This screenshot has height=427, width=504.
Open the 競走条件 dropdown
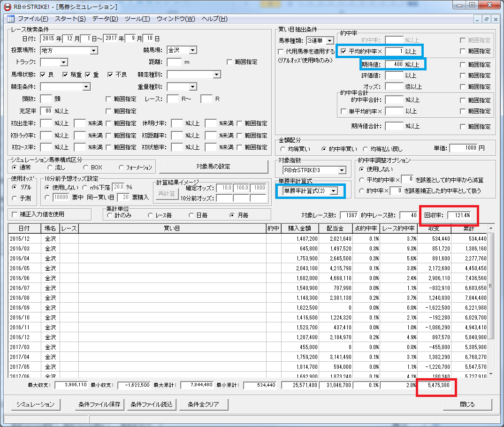pos(86,87)
